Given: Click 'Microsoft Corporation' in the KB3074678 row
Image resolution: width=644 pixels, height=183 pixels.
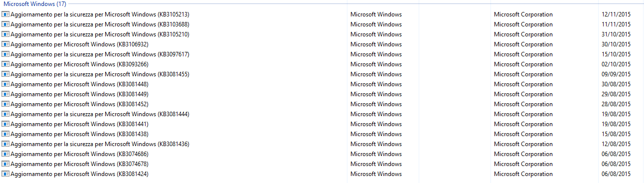Looking at the screenshot, I should [x=523, y=164].
